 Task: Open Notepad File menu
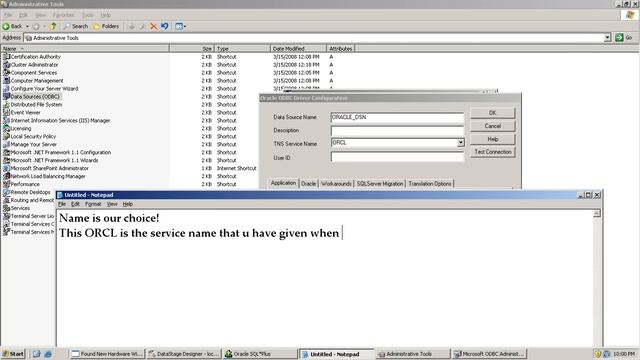(62, 204)
